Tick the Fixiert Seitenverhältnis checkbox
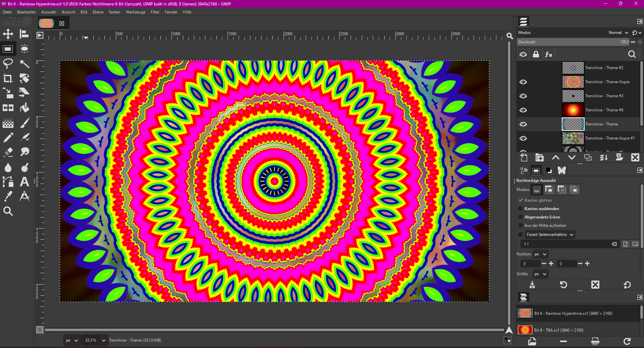The height and width of the screenshot is (348, 644). (x=521, y=234)
